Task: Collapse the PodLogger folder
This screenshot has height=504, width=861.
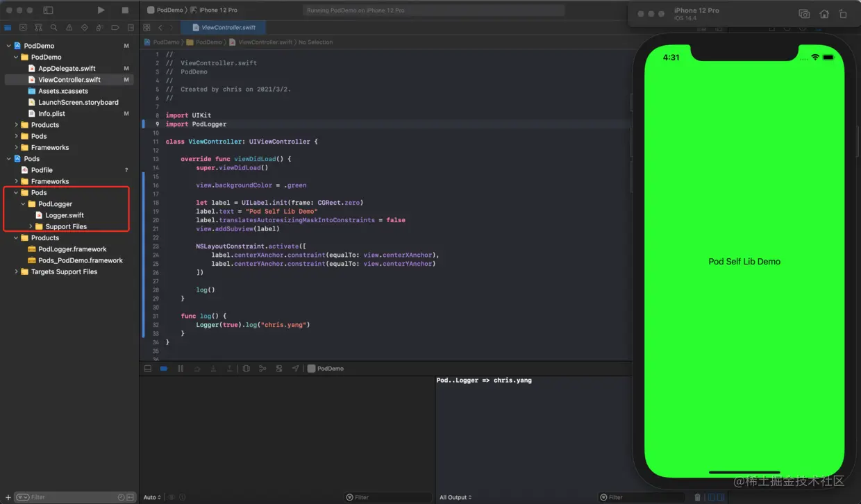Action: [23, 204]
